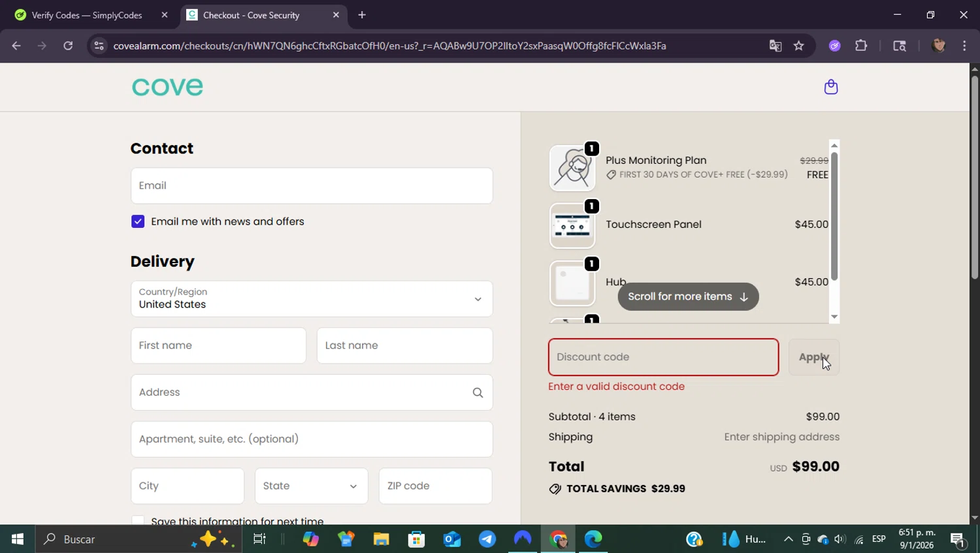This screenshot has width=980, height=553.
Task: Click the browser address bar URL
Action: point(389,46)
